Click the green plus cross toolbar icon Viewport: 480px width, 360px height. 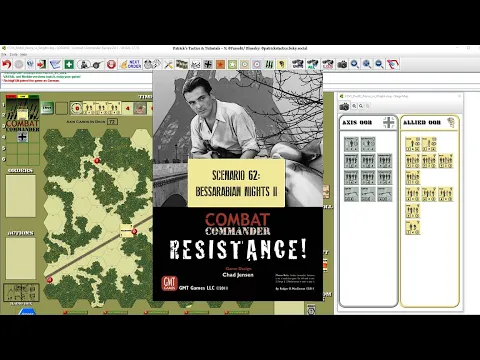pos(69,64)
